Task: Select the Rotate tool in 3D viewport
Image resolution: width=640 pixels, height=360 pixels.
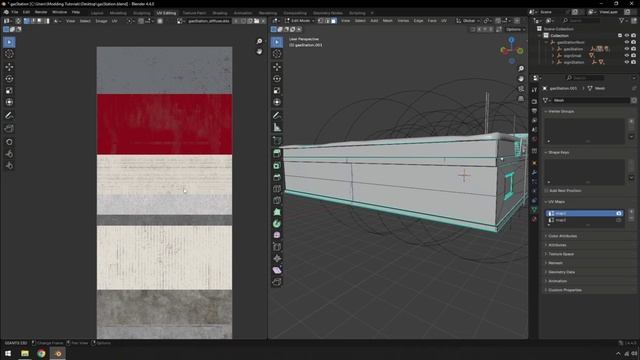Action: coord(277,79)
